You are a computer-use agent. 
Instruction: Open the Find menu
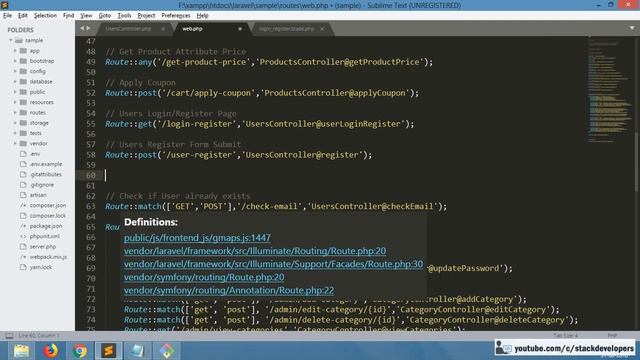[68, 16]
